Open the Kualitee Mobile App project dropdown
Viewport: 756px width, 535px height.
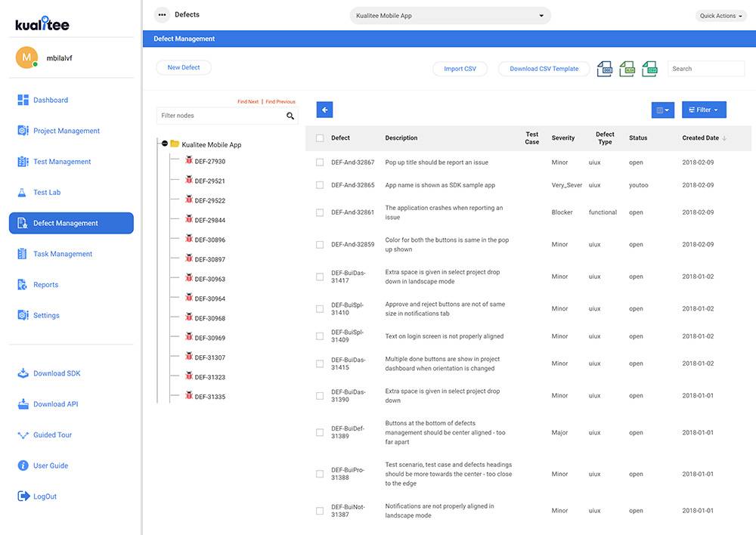tap(450, 15)
